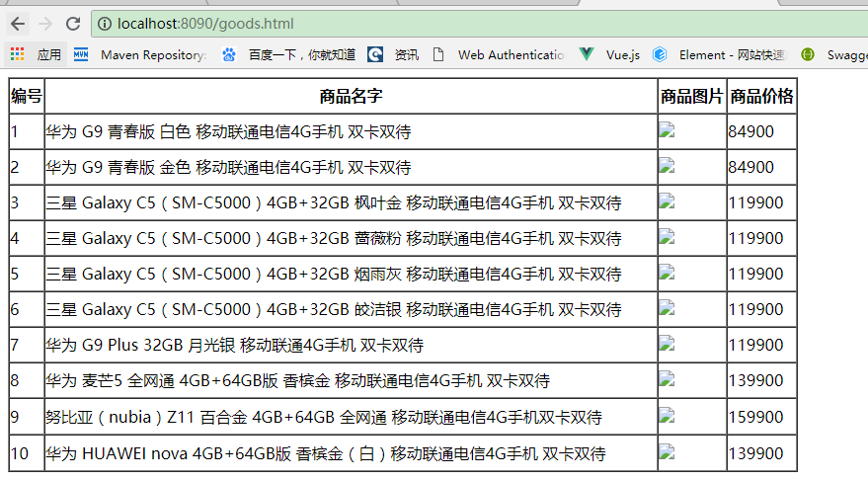Click row number 5 cell
Viewport: 868px width, 480px height.
pos(27,274)
